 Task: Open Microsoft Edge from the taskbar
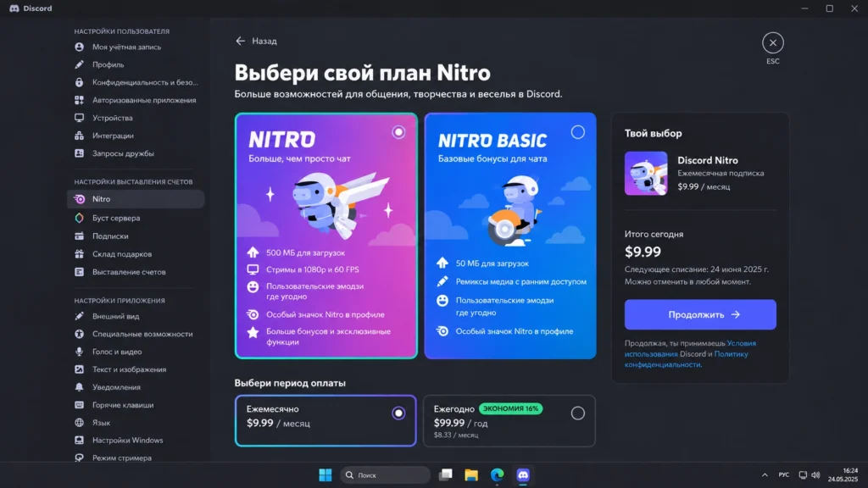tap(497, 475)
